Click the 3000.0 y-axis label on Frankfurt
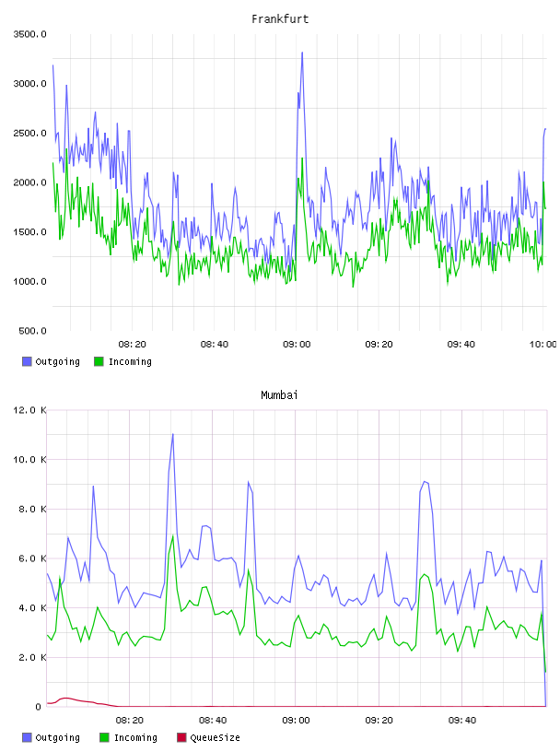Viewport: 560px width, 752px height. 29,84
